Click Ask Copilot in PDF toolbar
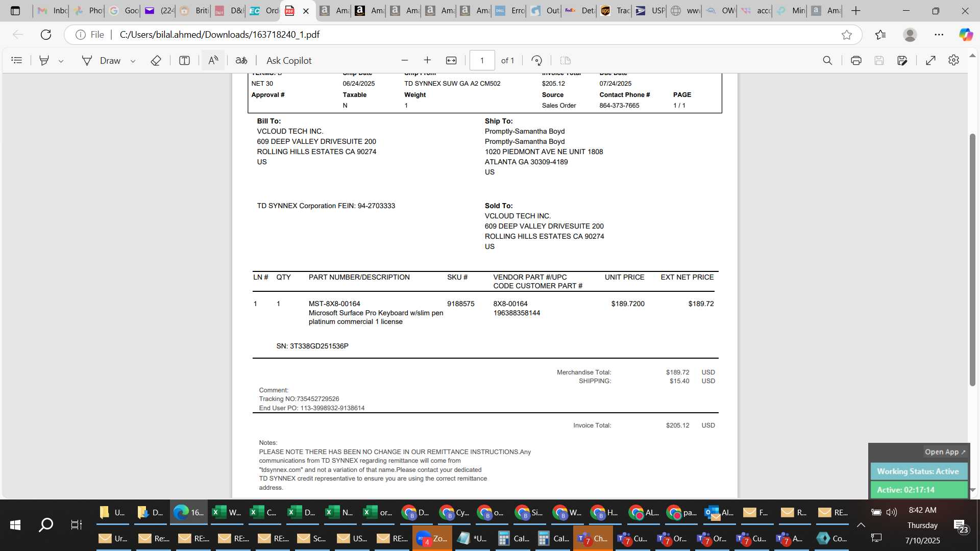980x551 pixels. [289, 60]
